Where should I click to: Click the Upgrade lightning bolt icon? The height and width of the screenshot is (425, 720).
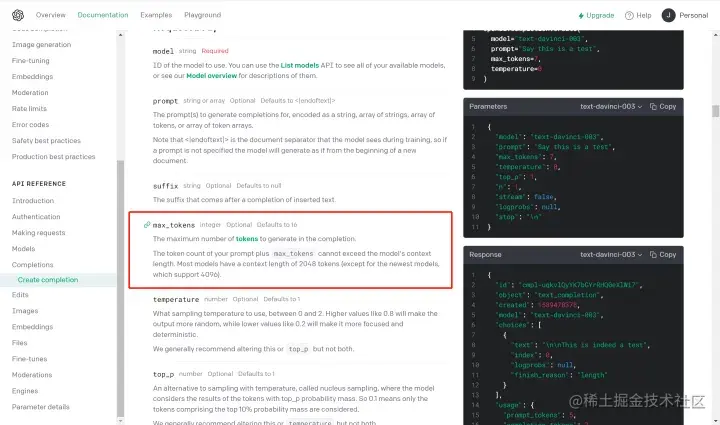[581, 16]
